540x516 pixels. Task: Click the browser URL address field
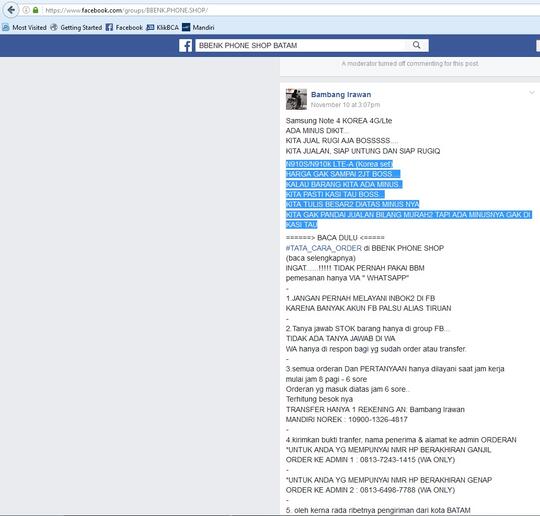289,10
